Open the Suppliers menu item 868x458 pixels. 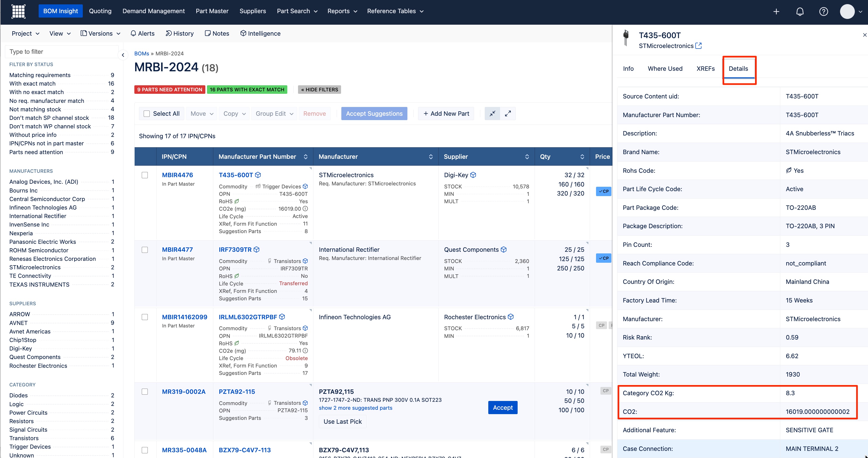[x=253, y=11]
